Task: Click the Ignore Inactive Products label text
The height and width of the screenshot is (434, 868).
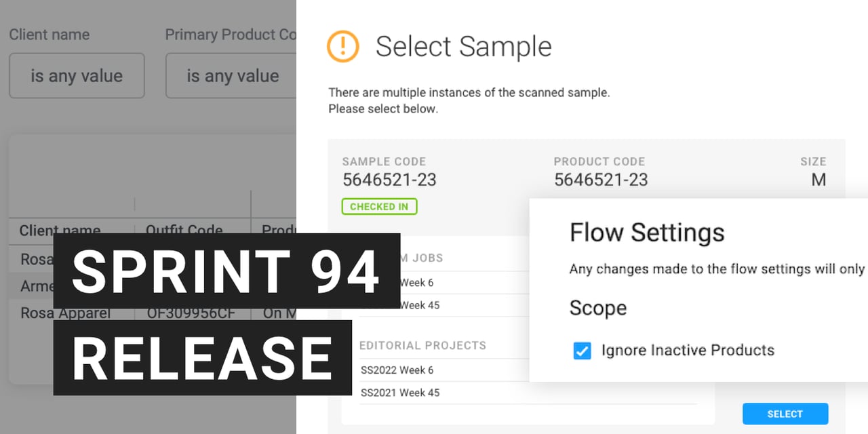Action: point(688,351)
